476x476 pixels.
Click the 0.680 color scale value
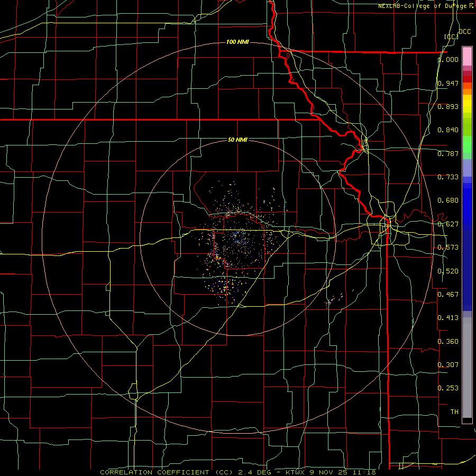pyautogui.click(x=448, y=200)
